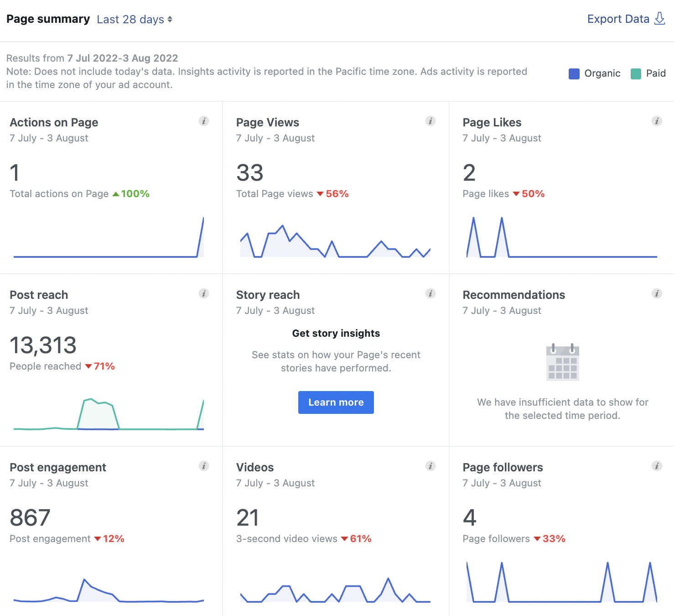Click the Page Views card title

(268, 122)
